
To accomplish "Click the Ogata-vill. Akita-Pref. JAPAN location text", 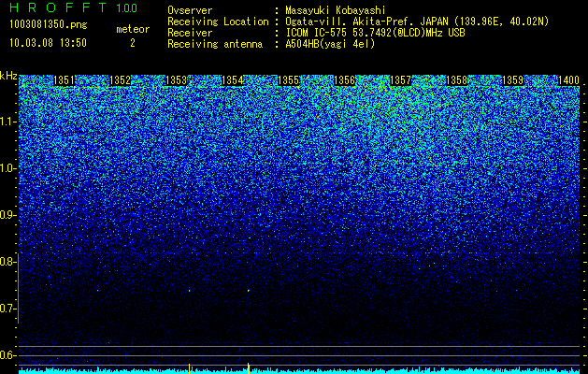I will (417, 22).
